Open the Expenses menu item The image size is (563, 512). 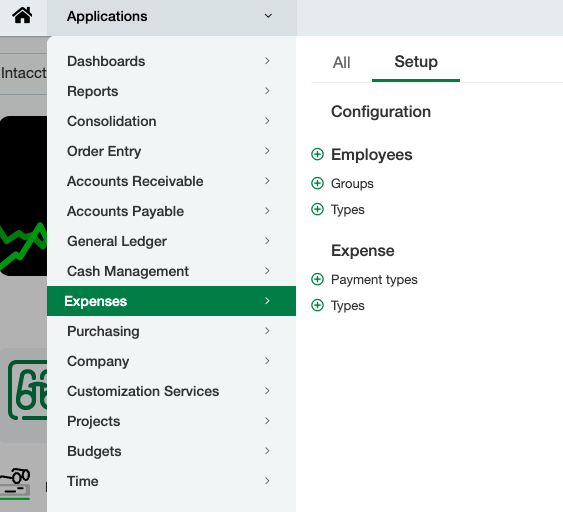pos(171,301)
